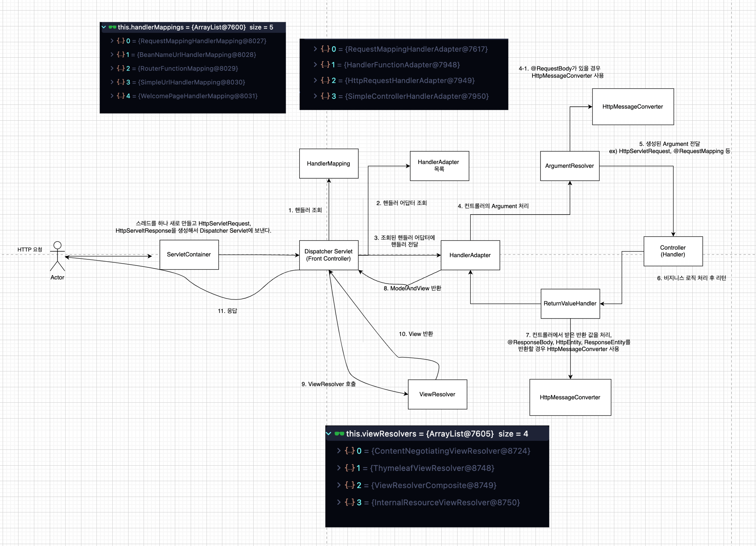Select the Dispatcher Servlet (Front Controller) box

point(328,255)
